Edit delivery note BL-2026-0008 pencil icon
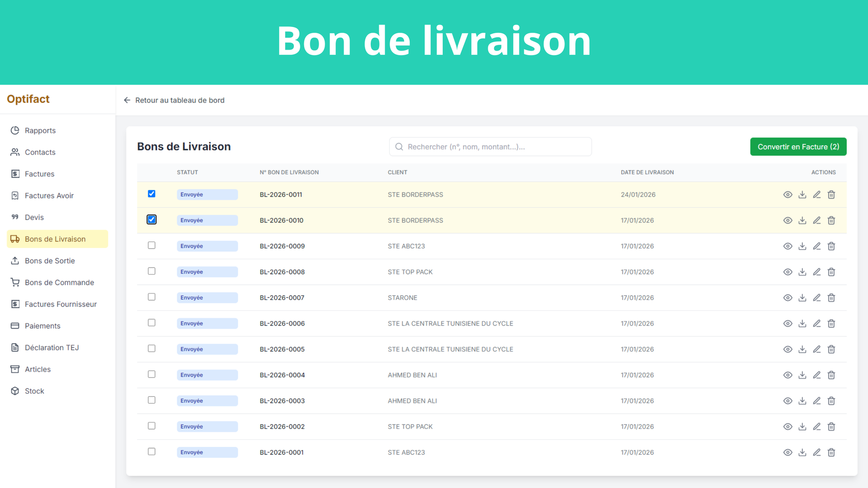 [x=816, y=272]
